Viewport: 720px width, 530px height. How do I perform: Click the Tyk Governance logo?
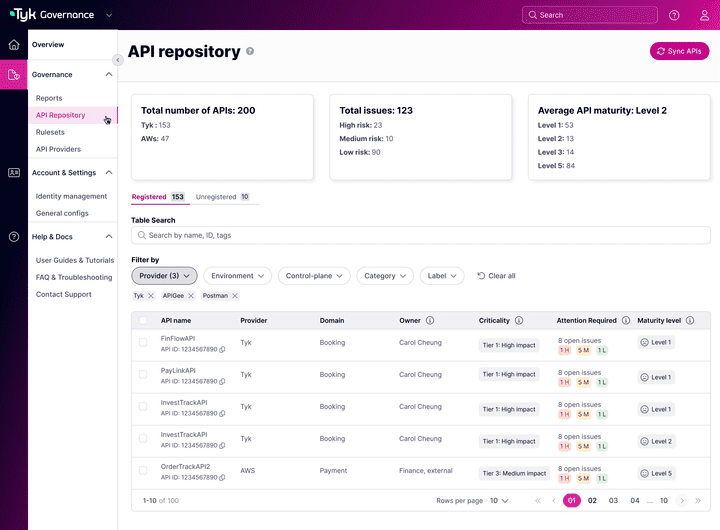tap(52, 15)
